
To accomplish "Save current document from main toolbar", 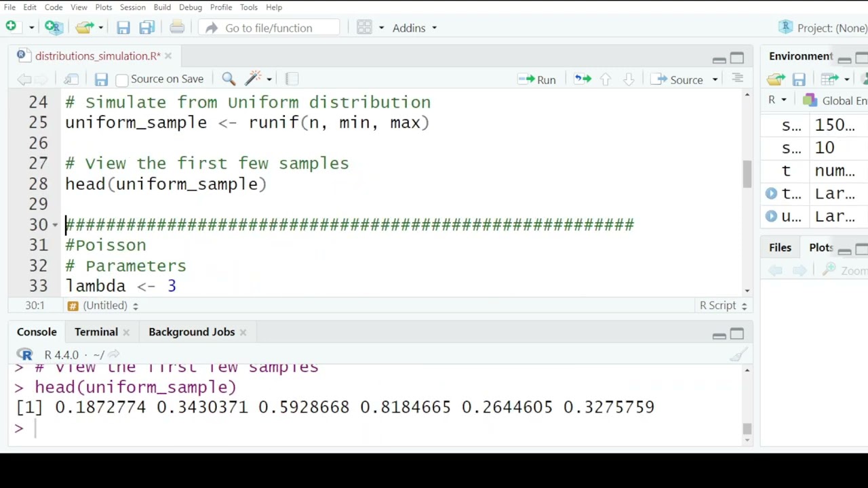I will coord(123,28).
